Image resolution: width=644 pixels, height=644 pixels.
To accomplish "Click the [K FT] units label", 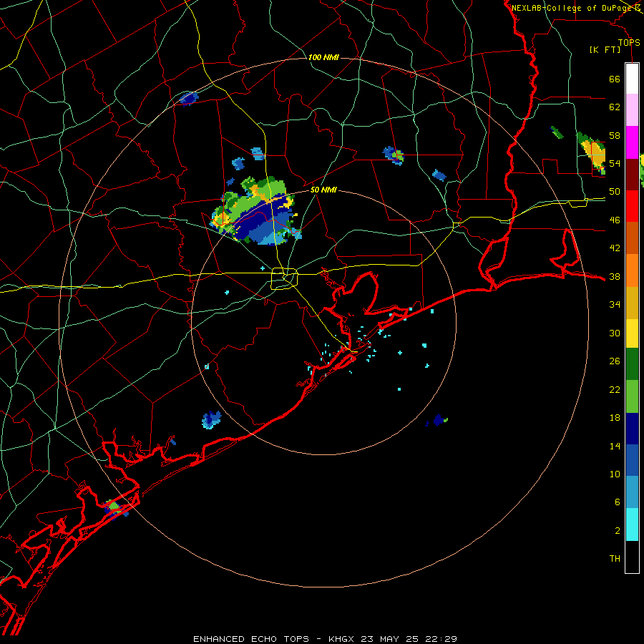I will click(x=605, y=49).
